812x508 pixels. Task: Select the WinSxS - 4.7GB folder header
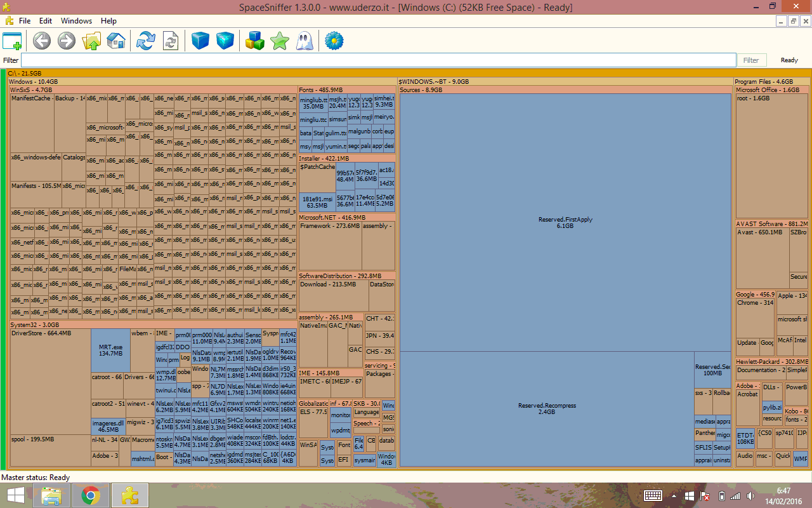153,90
